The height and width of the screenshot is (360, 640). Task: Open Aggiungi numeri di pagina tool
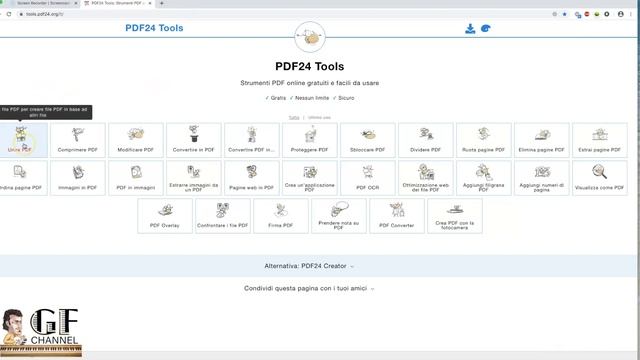(x=541, y=178)
